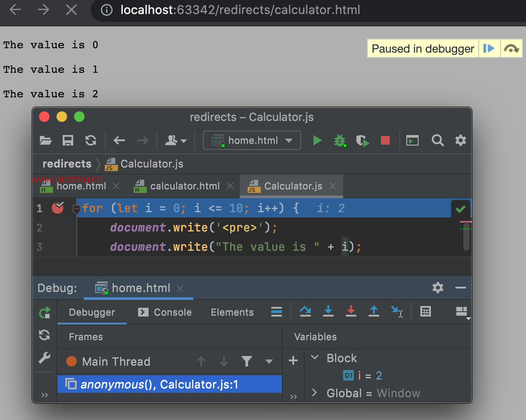
Task: Show execution point icon
Action: point(277,312)
